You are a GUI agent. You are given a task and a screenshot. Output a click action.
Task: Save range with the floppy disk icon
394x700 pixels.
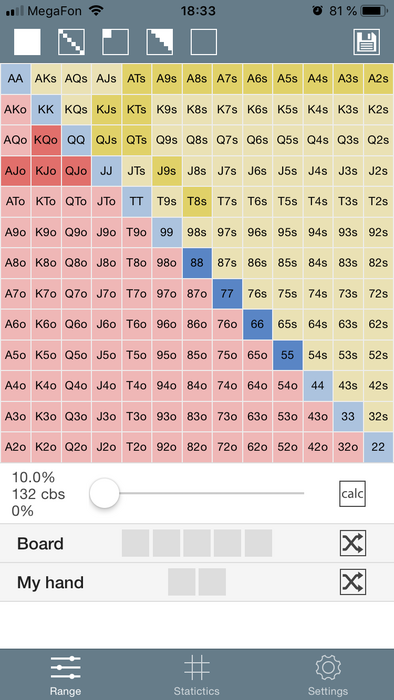367,42
